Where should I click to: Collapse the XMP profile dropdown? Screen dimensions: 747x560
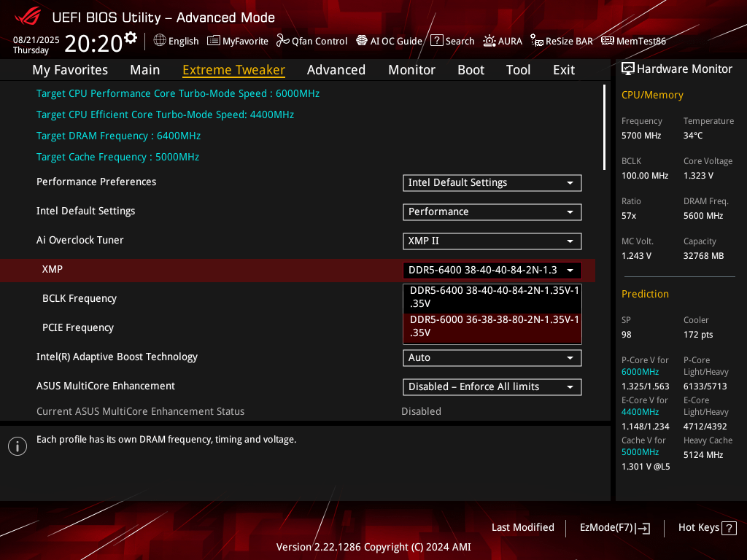(x=492, y=270)
